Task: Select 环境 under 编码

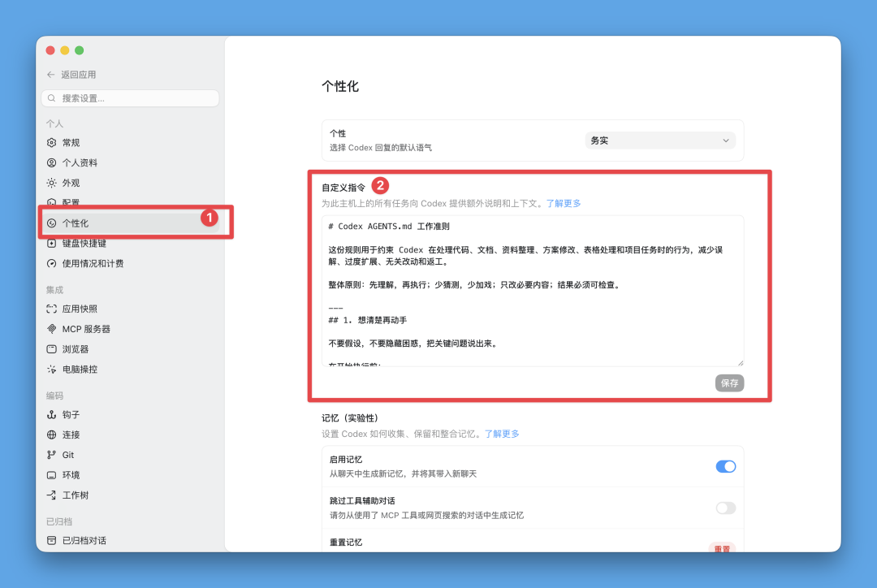Action: click(130, 475)
